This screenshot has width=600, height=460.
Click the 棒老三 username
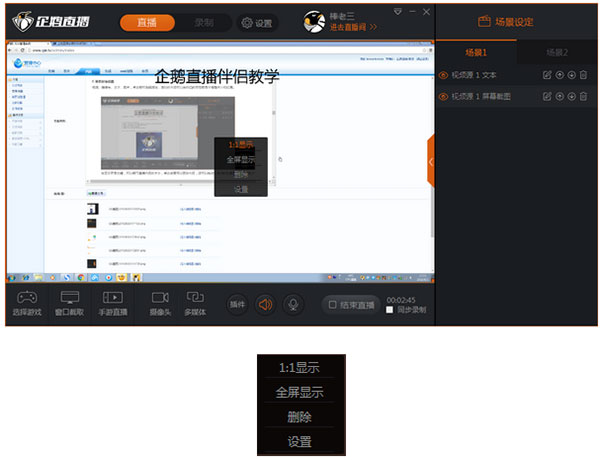point(342,16)
